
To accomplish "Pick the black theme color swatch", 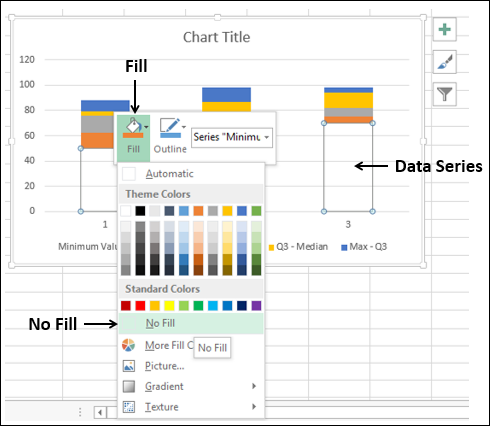I will pyautogui.click(x=140, y=211).
